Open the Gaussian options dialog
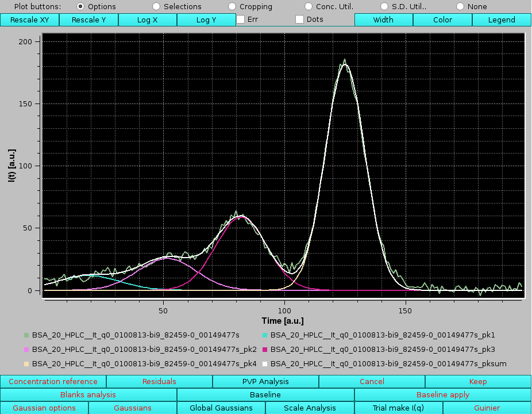 (44, 408)
